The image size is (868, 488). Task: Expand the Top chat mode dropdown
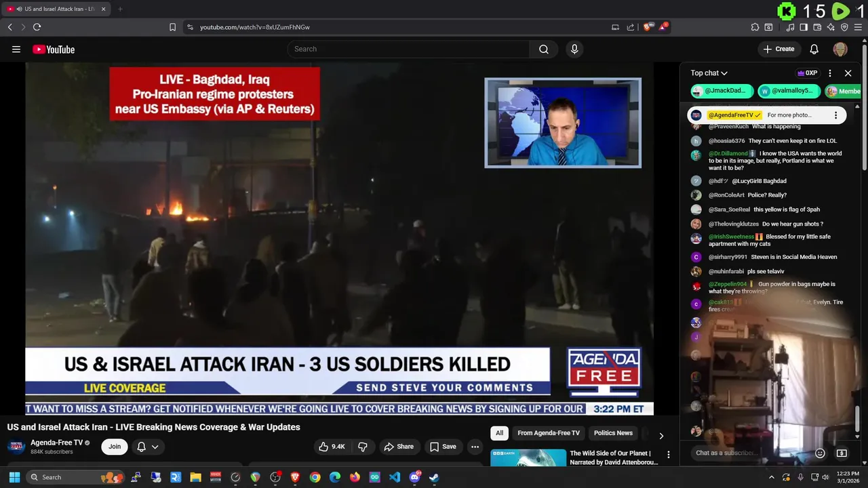709,73
